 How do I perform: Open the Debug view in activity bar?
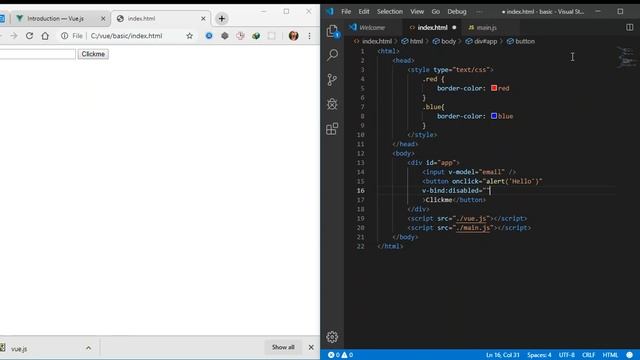(x=332, y=104)
